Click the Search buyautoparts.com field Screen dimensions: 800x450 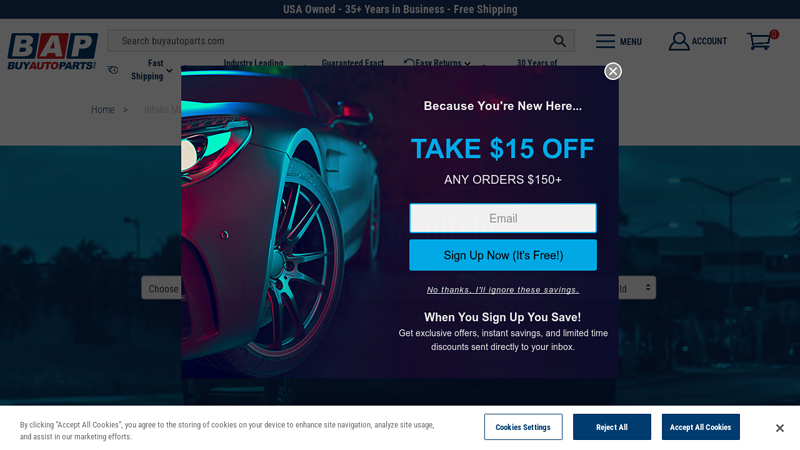point(332,41)
